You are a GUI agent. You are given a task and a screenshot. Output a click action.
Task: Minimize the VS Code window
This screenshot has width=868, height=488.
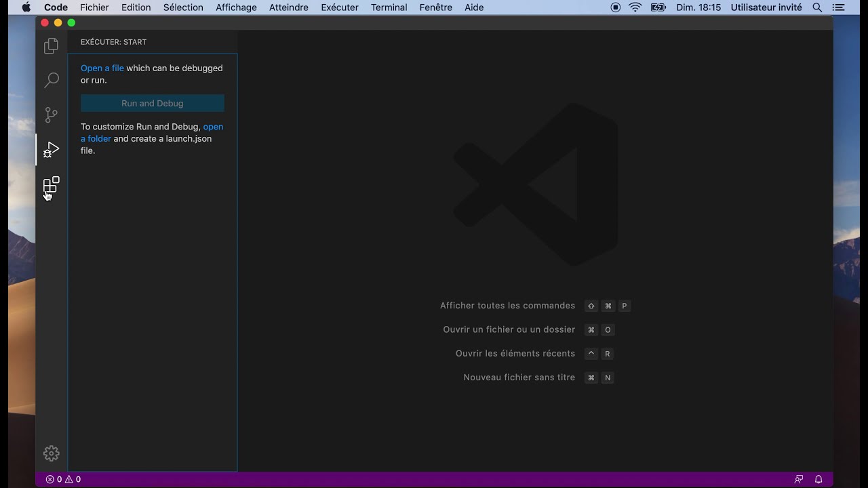pos(58,22)
